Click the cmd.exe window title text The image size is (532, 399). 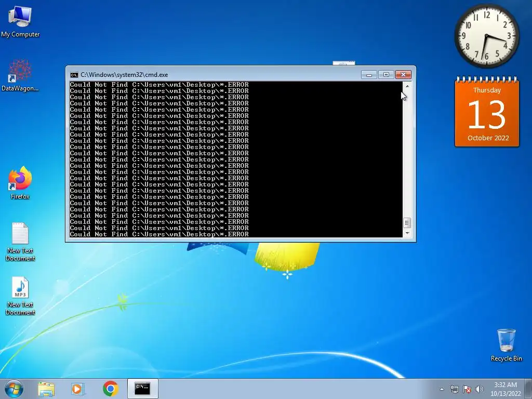pyautogui.click(x=124, y=75)
